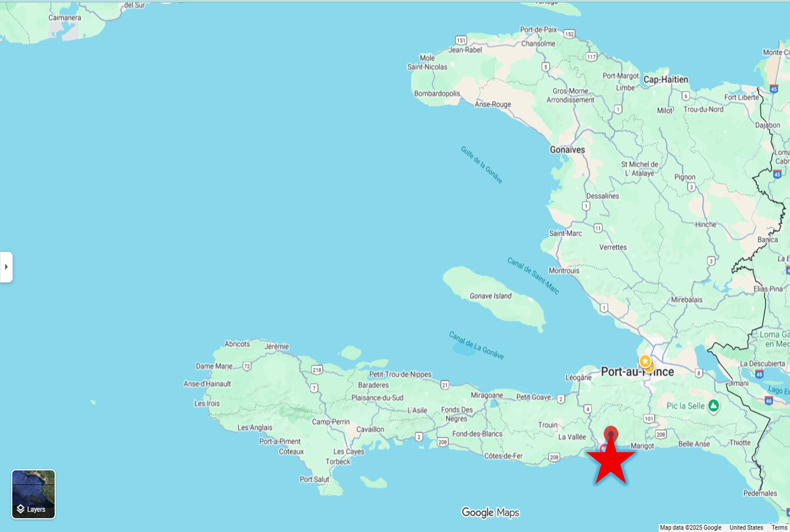Open the Terms link
This screenshot has width=790, height=532.
(778, 528)
